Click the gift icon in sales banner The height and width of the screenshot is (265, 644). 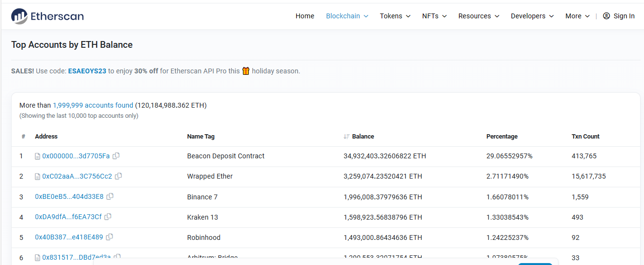[246, 71]
